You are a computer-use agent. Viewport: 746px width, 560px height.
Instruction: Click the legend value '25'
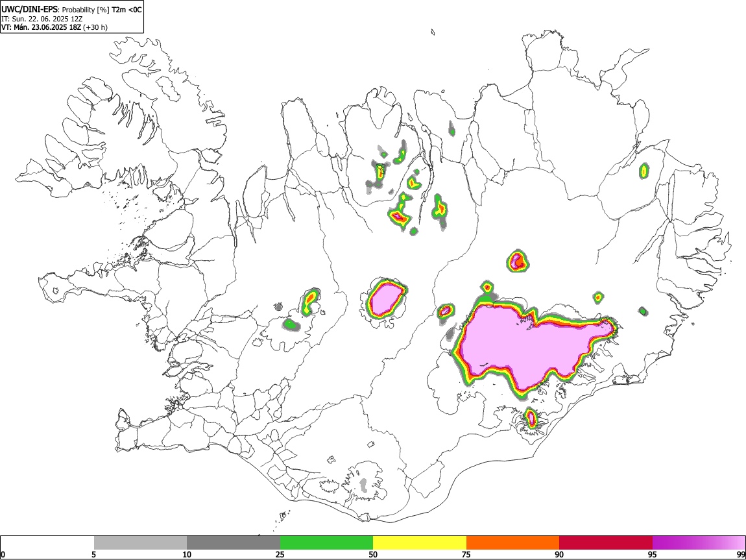pos(280,555)
